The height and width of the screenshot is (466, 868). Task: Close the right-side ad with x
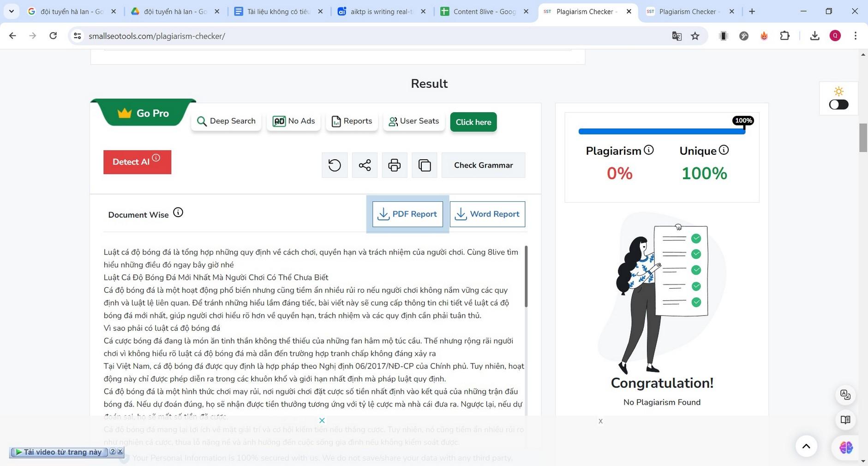(x=600, y=421)
